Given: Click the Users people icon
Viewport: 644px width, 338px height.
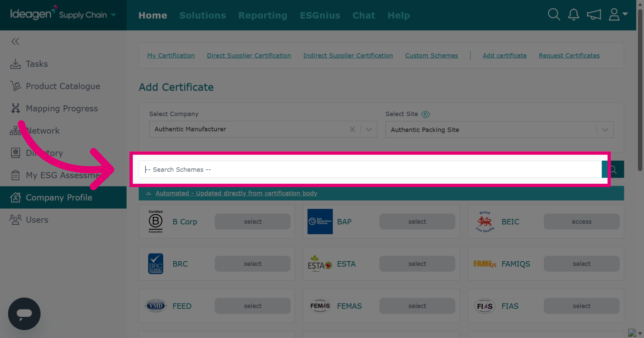Looking at the screenshot, I should (x=15, y=220).
